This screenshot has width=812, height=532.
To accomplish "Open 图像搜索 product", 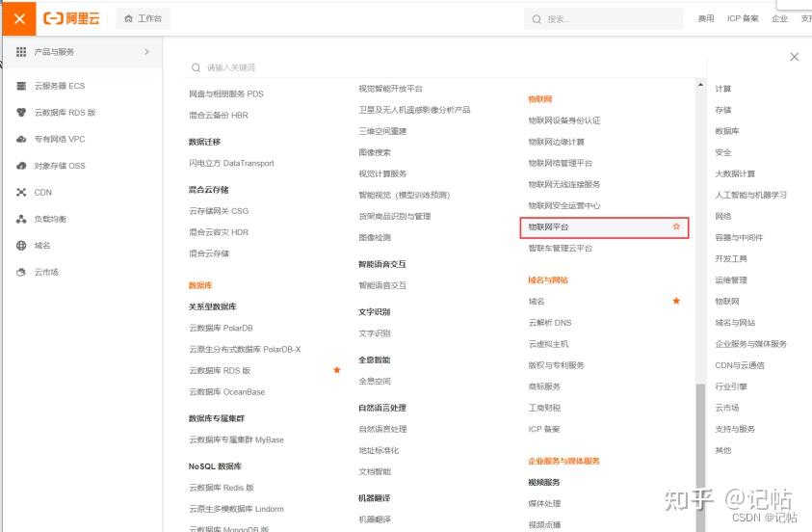I will pyautogui.click(x=375, y=152).
